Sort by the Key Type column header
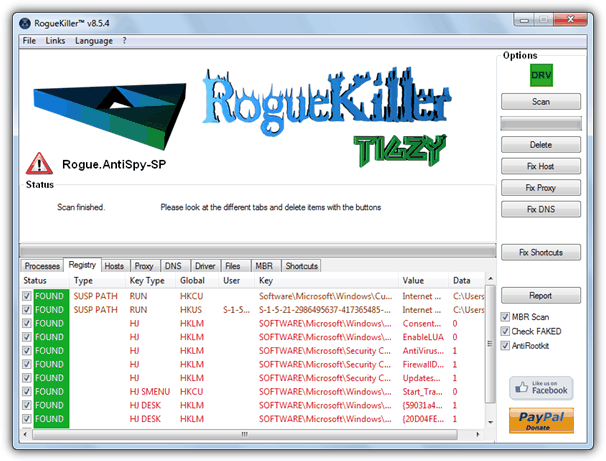This screenshot has width=606, height=461. pos(151,281)
